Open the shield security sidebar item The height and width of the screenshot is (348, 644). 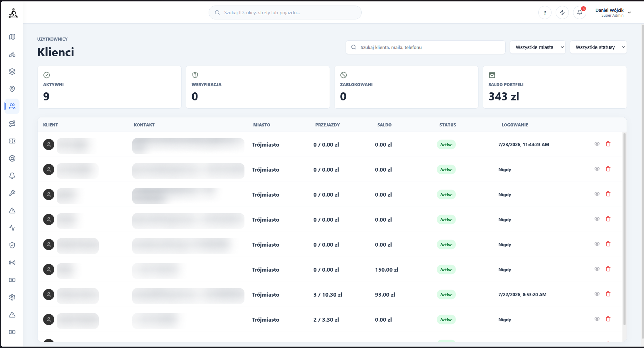[x=12, y=245]
